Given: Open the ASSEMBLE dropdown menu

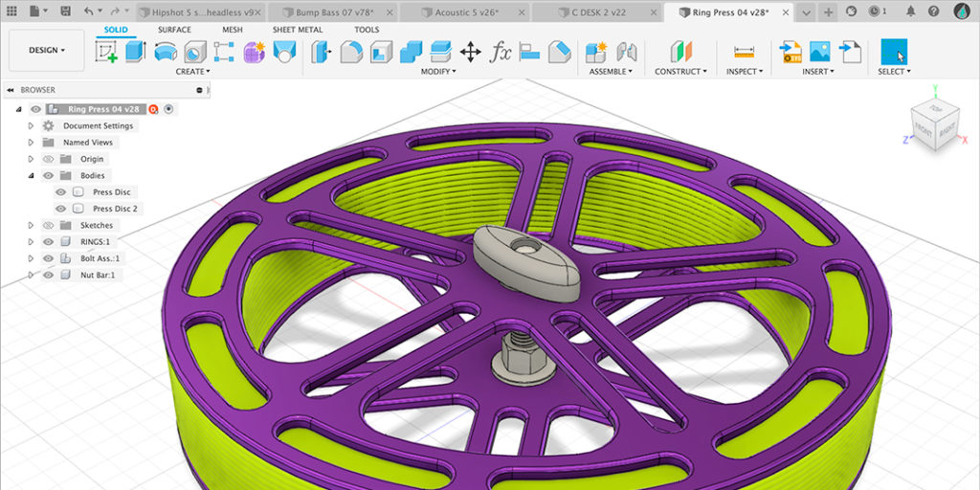Looking at the screenshot, I should (611, 71).
